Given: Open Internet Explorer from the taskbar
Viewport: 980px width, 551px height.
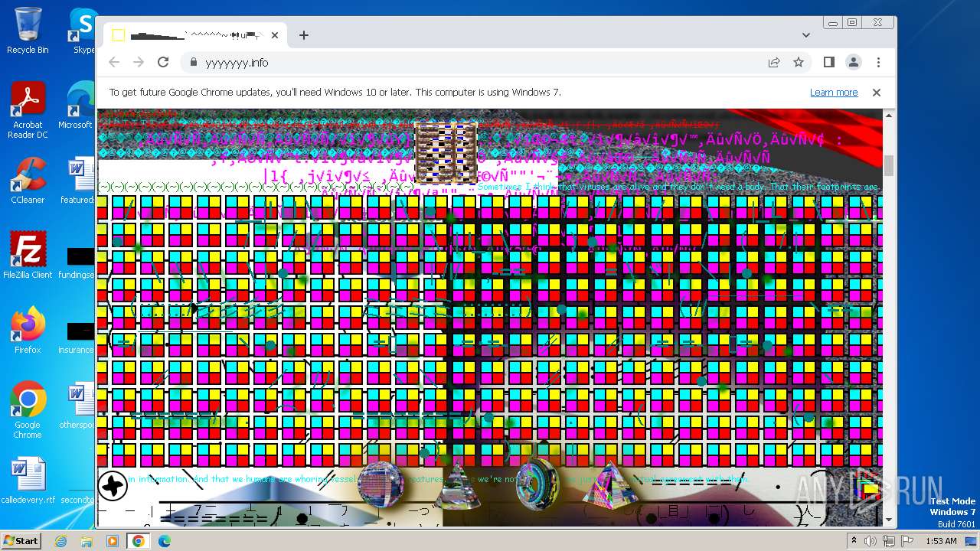Looking at the screenshot, I should [61, 541].
